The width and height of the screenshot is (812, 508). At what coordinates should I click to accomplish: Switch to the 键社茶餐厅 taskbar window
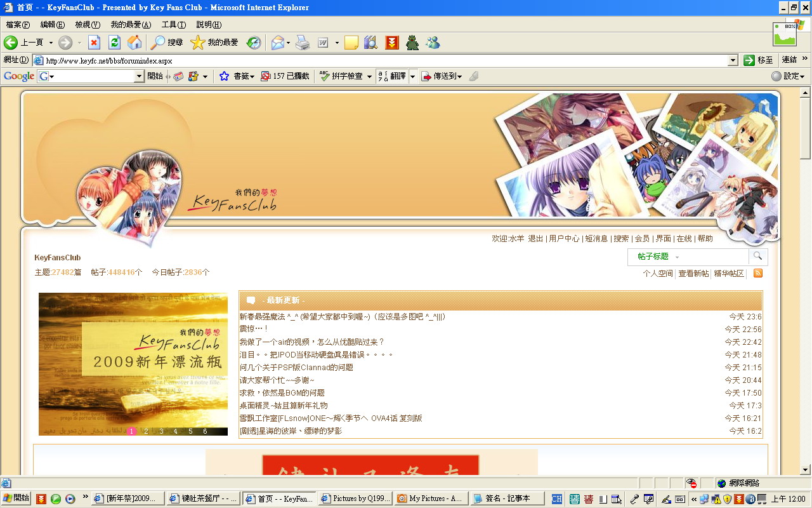click(x=204, y=498)
